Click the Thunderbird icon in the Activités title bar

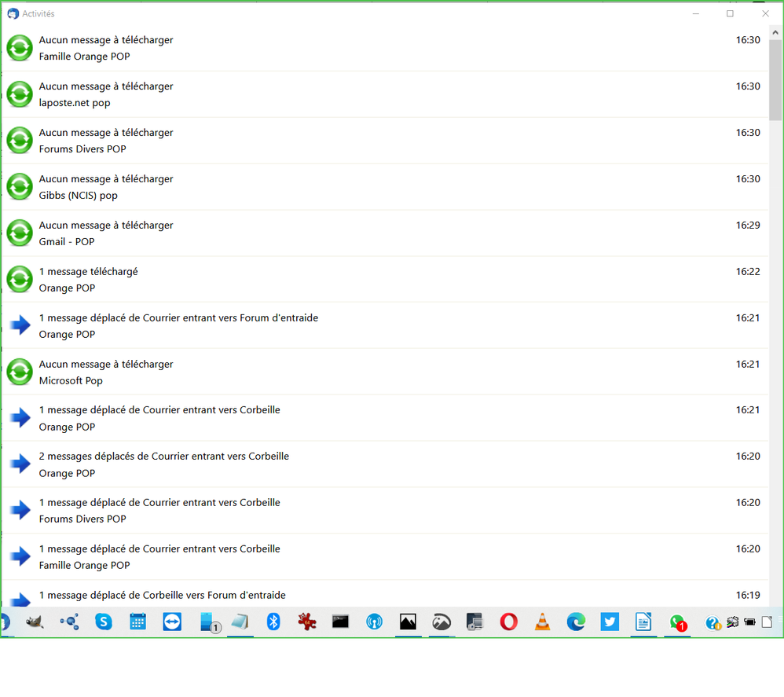13,13
